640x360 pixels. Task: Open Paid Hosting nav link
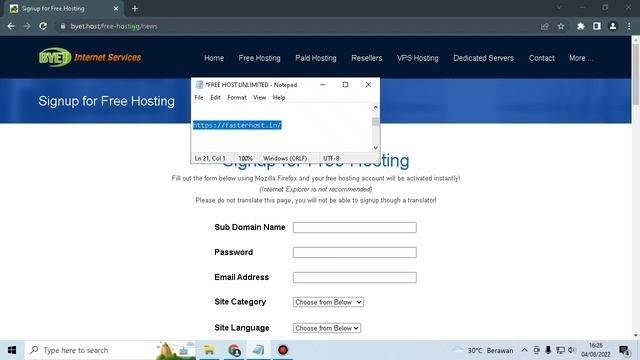pos(316,58)
